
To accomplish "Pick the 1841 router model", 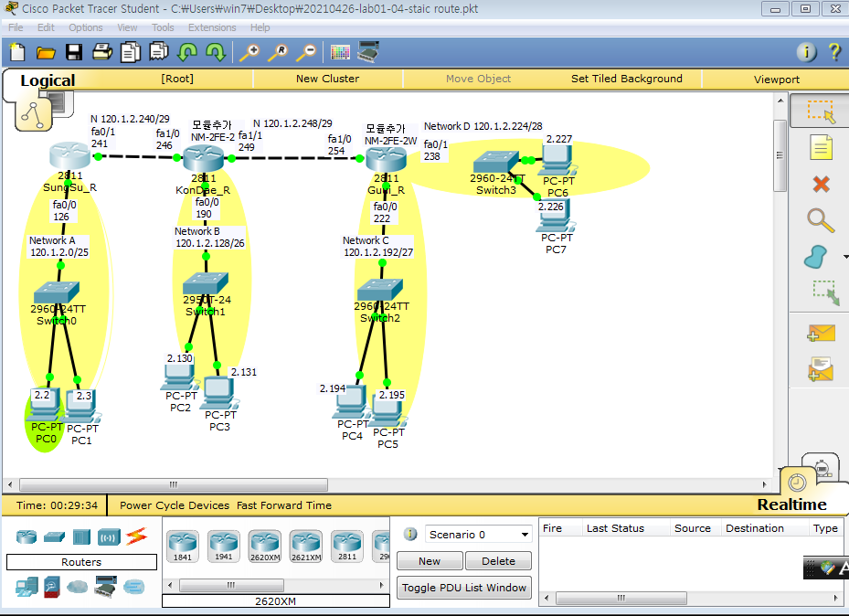I will 183,546.
